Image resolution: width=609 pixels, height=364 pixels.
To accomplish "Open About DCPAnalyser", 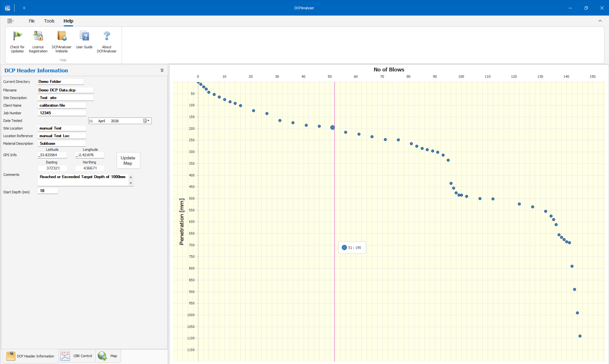I will [107, 42].
